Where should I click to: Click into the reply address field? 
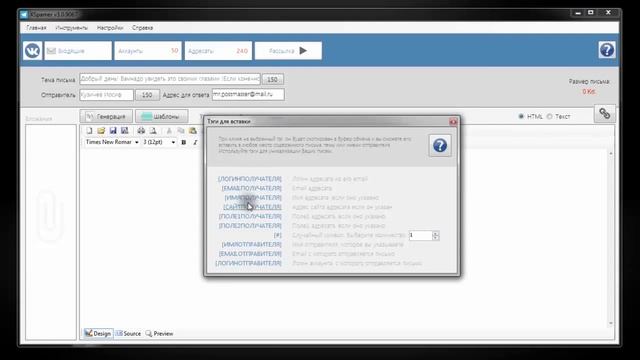point(248,94)
